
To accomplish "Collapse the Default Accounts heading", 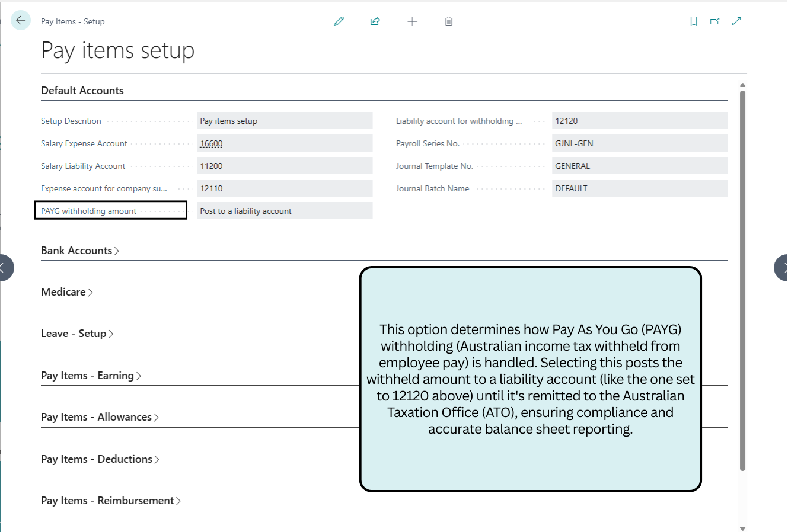I will 82,91.
